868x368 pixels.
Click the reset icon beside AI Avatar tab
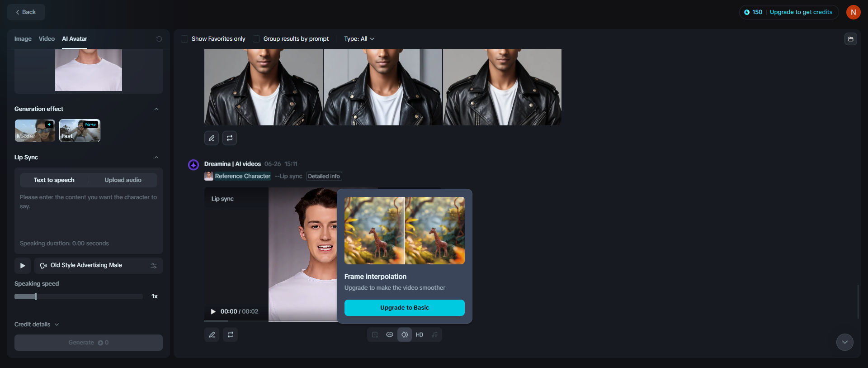click(x=159, y=39)
